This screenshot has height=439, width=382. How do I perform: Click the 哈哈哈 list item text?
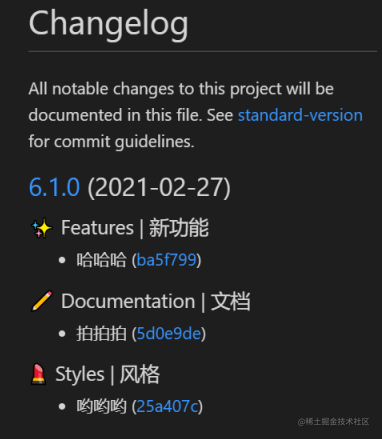(102, 260)
